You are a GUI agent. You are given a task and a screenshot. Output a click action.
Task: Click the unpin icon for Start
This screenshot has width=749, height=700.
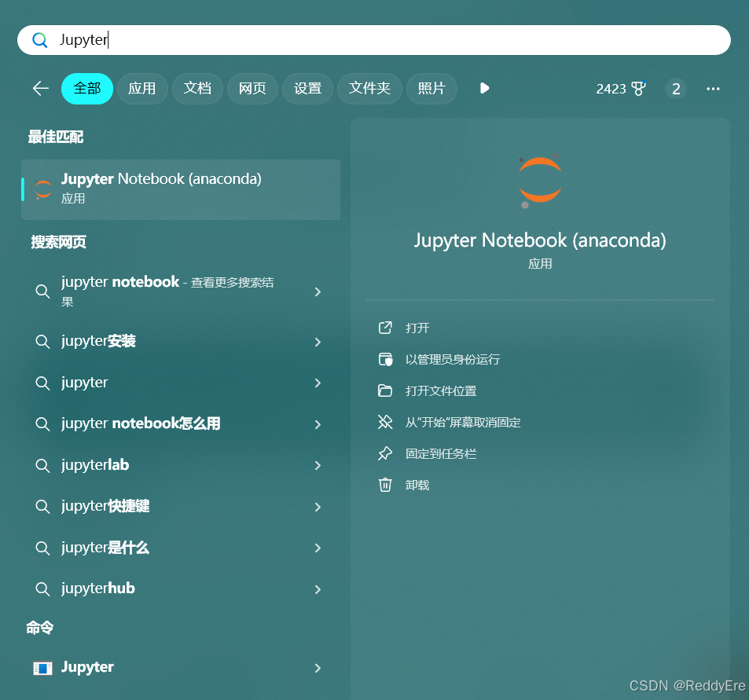pos(385,422)
